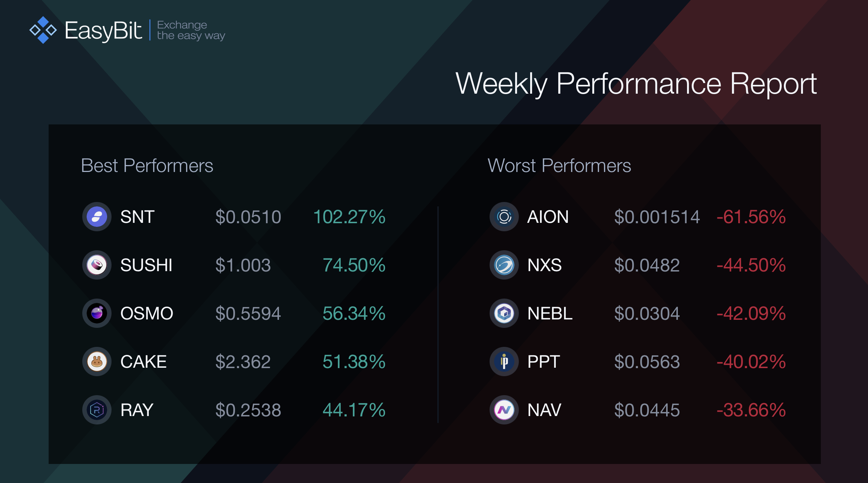Image resolution: width=868 pixels, height=483 pixels.
Task: Click the SUSHI coin icon
Action: 97,265
